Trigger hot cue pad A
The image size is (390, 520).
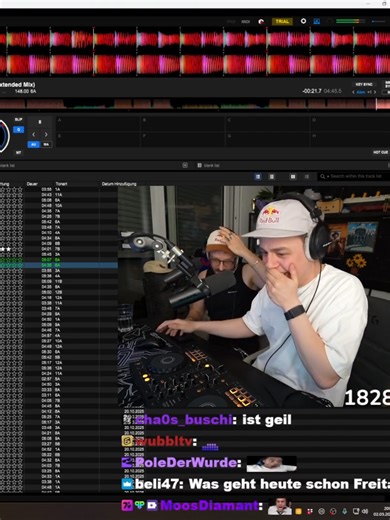98,123
